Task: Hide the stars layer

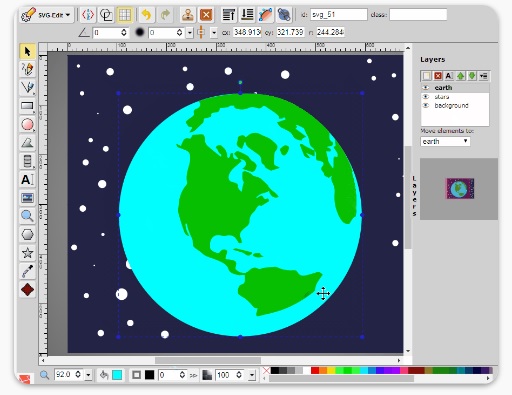Action: [x=426, y=97]
